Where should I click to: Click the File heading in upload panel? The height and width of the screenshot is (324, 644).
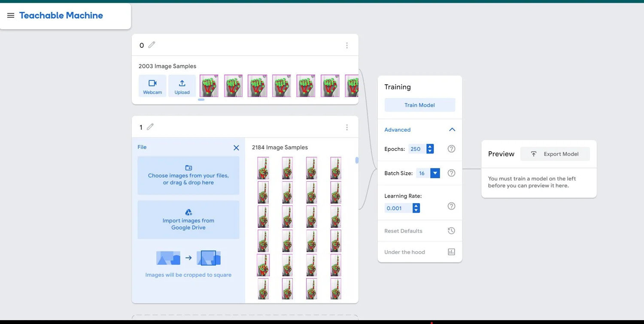pos(142,147)
